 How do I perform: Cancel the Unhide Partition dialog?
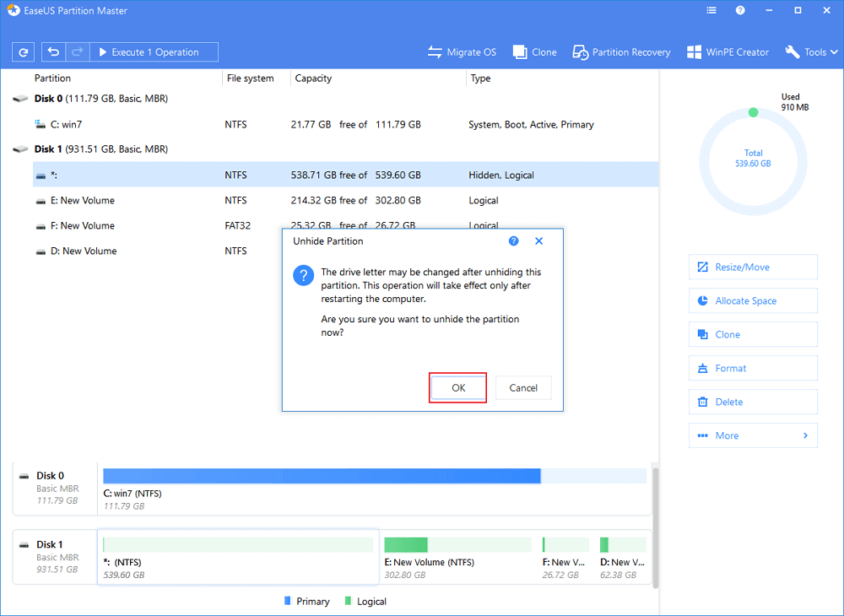523,388
